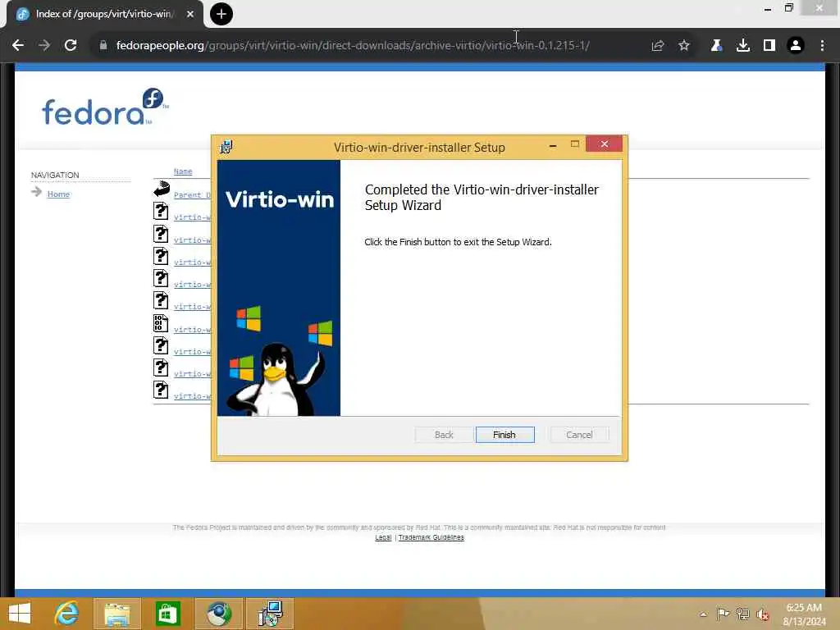Click the muted volume tray icon

click(762, 614)
